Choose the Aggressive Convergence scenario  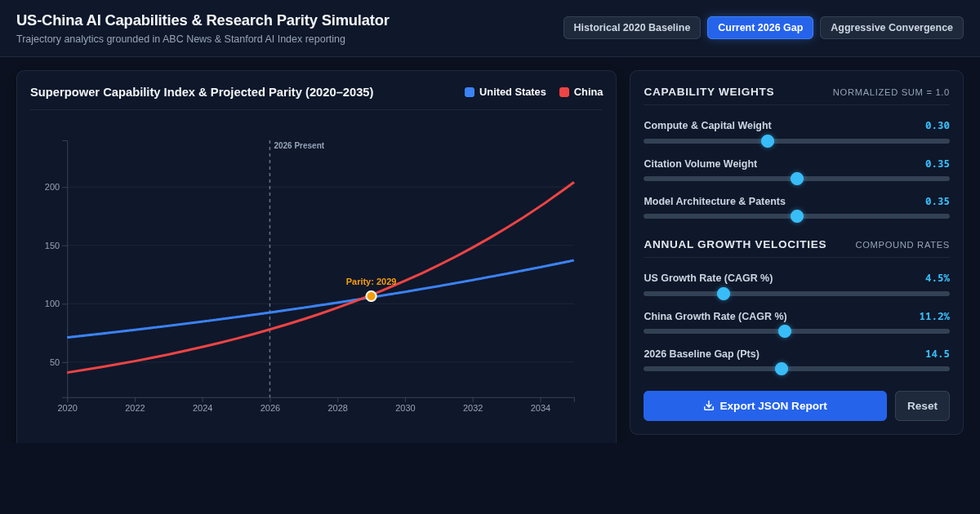[x=892, y=28]
